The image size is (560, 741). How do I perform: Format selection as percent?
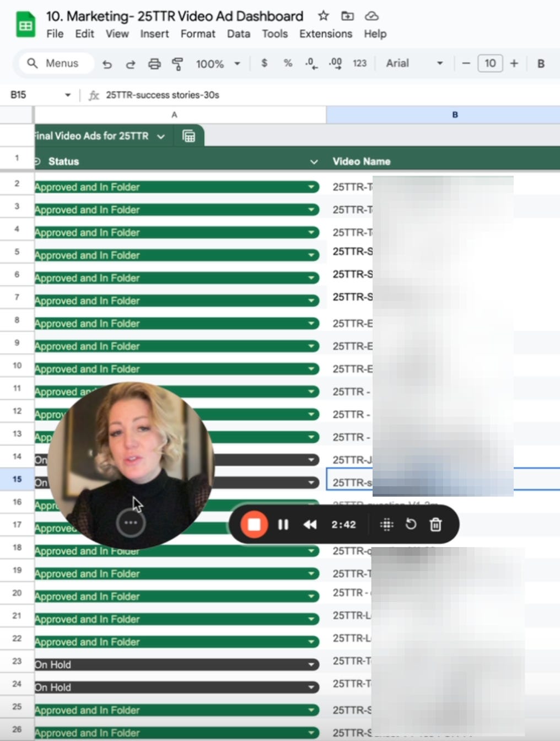[288, 63]
